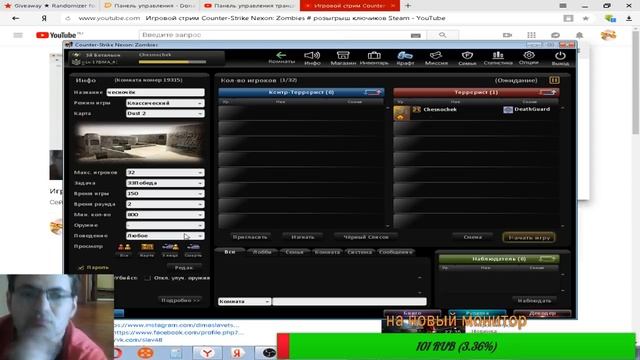This screenshot has height=360, width=640.
Task: Join Terrorist team via header arrow icon
Action: (547, 92)
